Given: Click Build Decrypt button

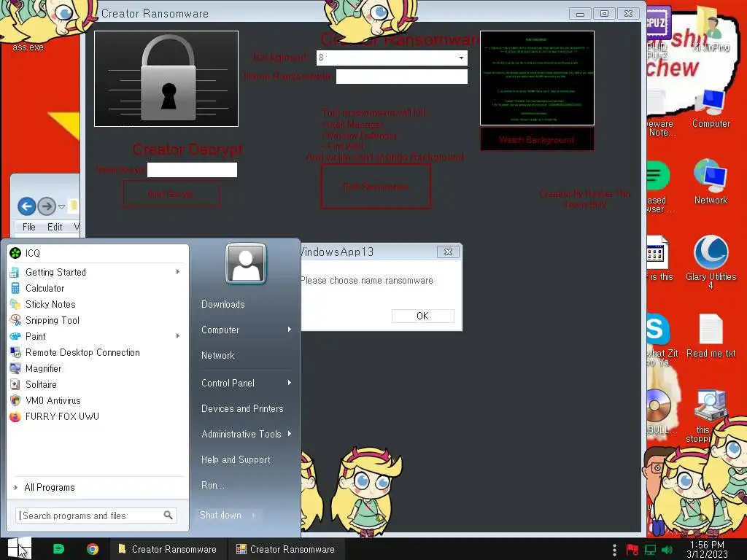Looking at the screenshot, I should (171, 194).
